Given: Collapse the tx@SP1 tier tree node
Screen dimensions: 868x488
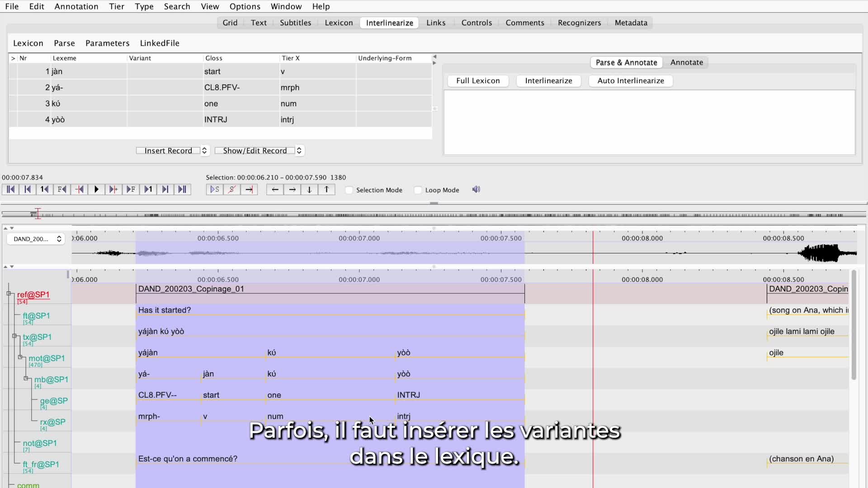Looking at the screenshot, I should [x=14, y=336].
